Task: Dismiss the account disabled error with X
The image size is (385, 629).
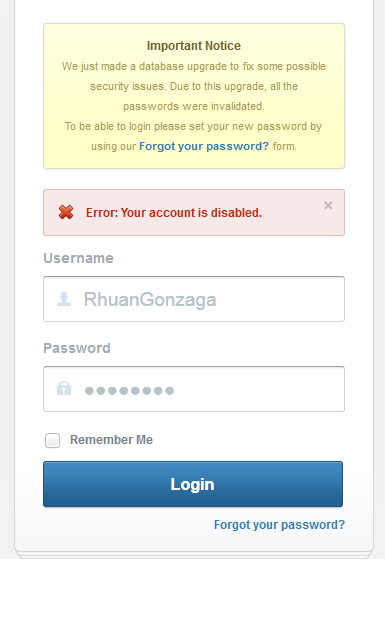Action: [328, 205]
